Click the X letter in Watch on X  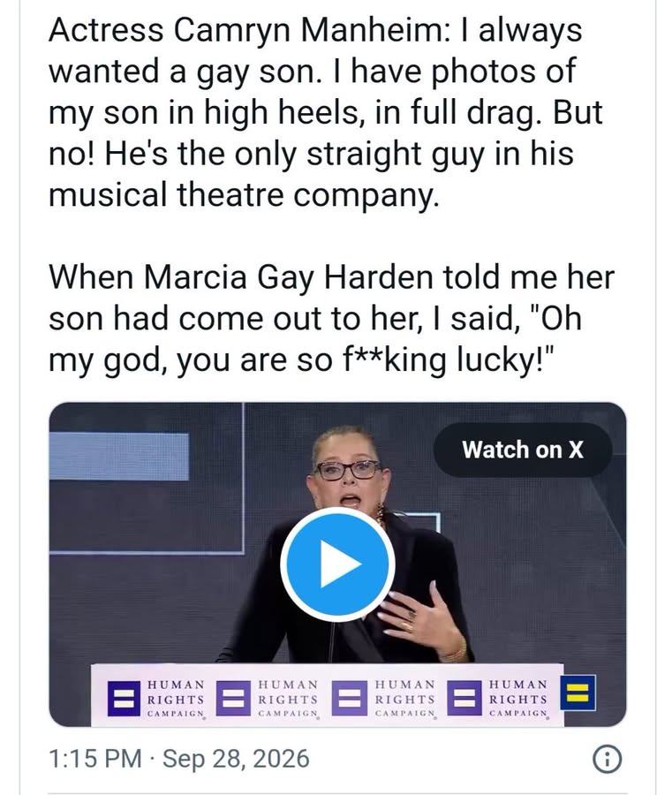(576, 450)
